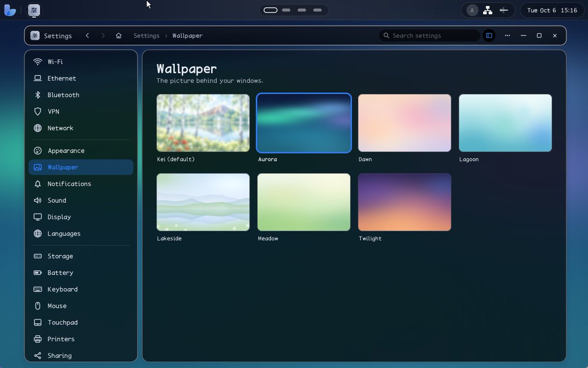Focus the Search settings field
This screenshot has width=588, height=368.
tap(430, 35)
